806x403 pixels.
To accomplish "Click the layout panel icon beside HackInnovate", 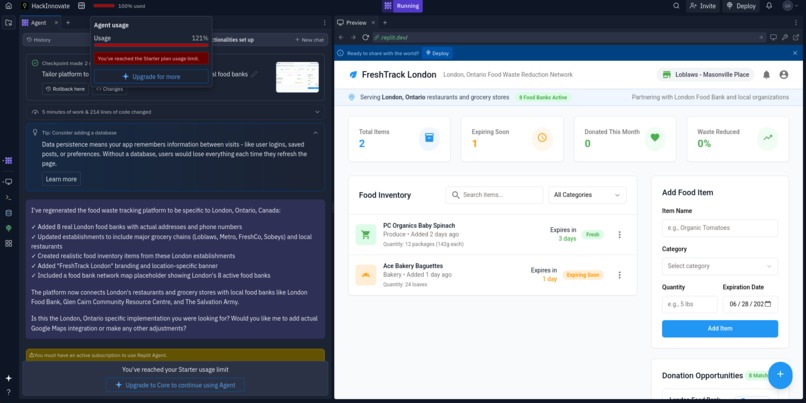I will tap(82, 6).
